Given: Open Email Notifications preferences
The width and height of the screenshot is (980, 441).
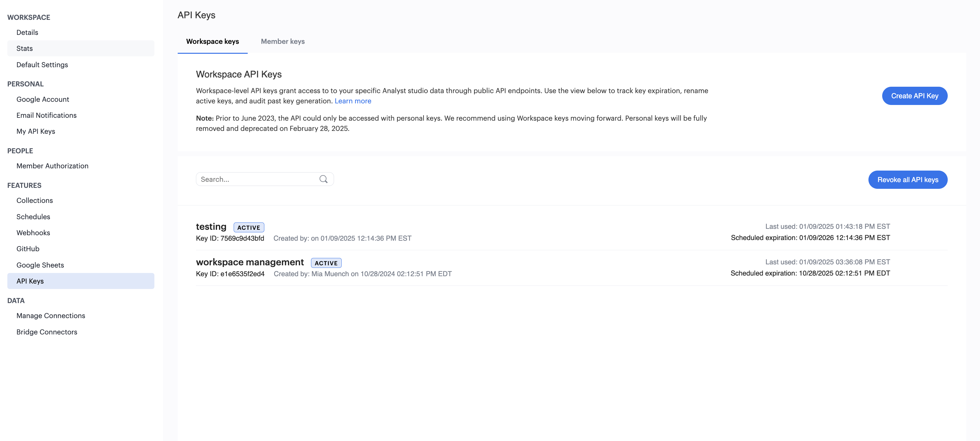Looking at the screenshot, I should pos(46,115).
